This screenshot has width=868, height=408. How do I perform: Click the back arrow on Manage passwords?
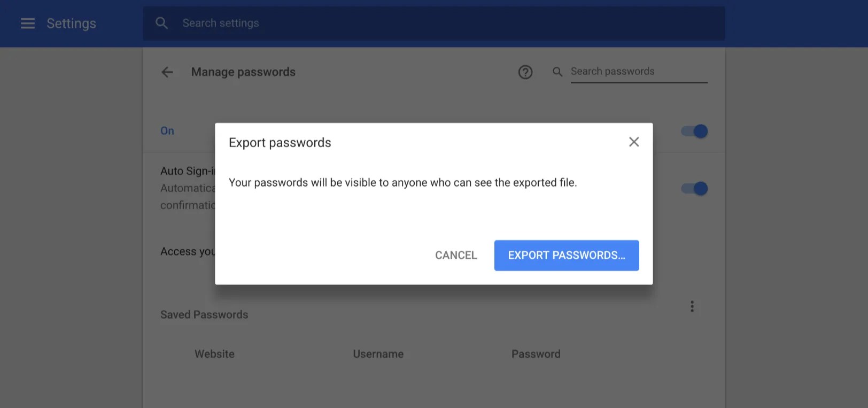167,72
